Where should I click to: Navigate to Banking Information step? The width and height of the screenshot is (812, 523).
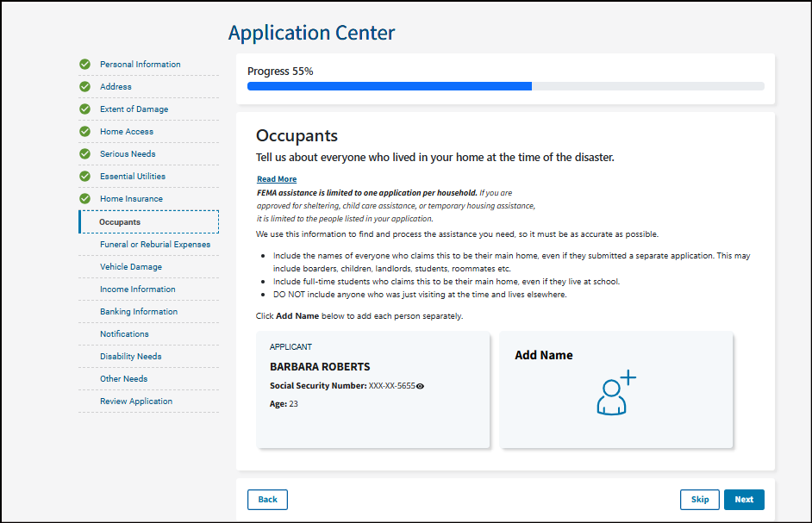point(138,312)
